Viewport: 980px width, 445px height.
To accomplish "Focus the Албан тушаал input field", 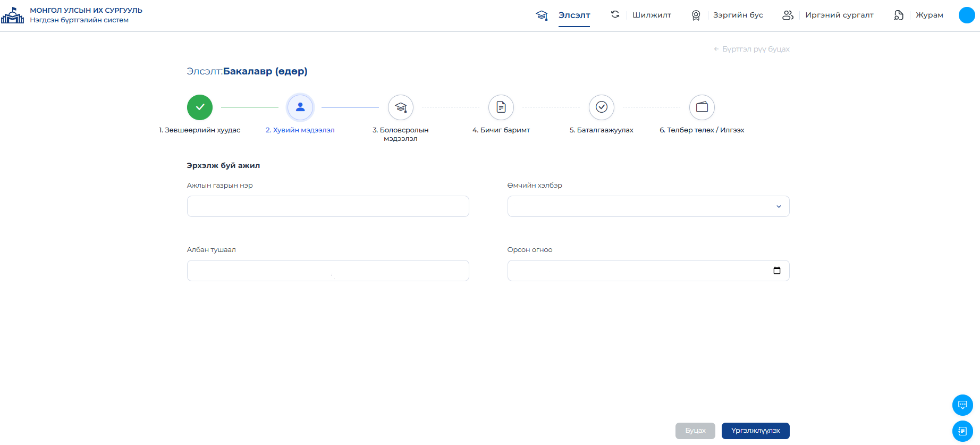I will click(x=328, y=271).
